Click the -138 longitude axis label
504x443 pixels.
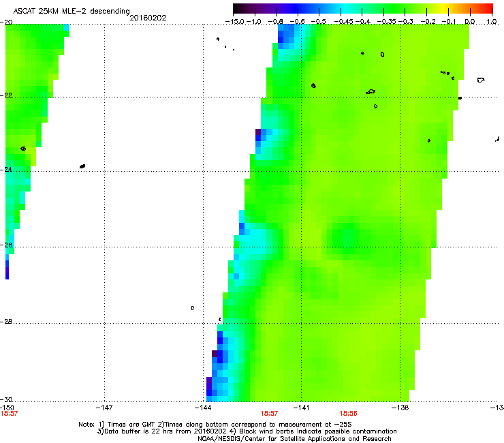pos(400,408)
